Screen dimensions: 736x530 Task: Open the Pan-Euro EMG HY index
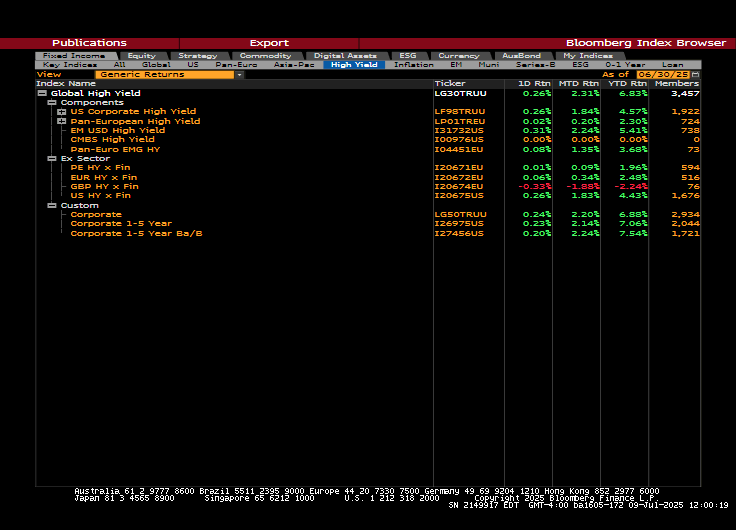click(115, 149)
